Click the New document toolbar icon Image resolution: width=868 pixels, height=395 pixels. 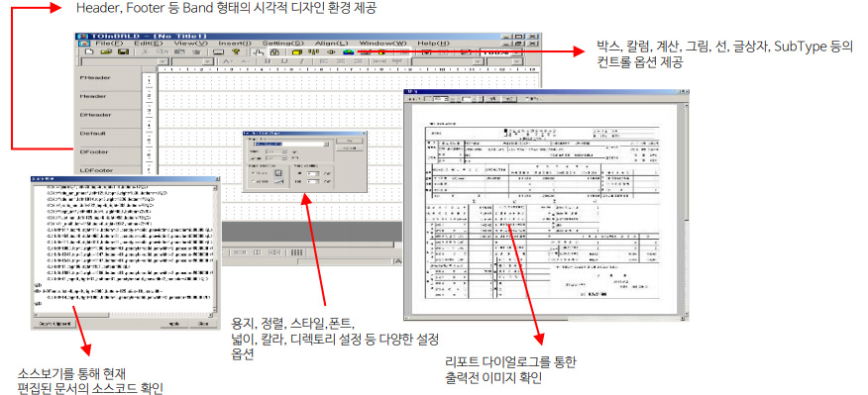coord(89,52)
